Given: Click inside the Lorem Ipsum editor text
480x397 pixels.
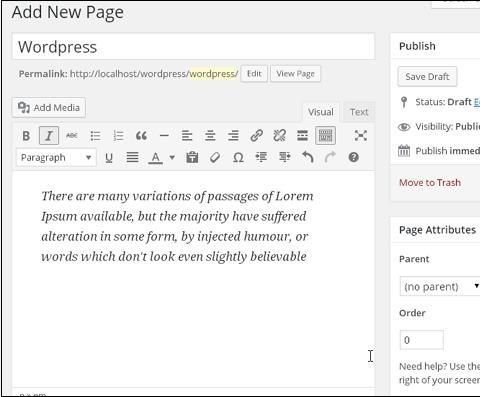Looking at the screenshot, I should [177, 226].
